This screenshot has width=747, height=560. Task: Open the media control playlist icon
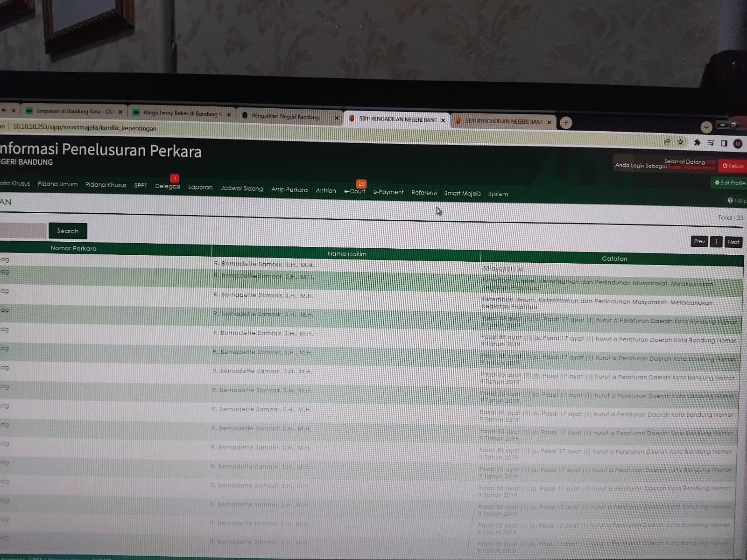[x=711, y=143]
